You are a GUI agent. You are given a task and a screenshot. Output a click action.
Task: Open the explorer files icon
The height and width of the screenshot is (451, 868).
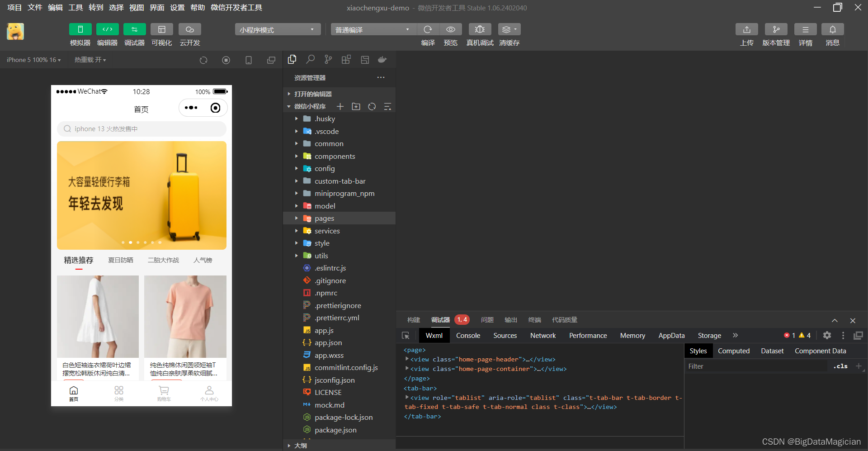(x=292, y=59)
